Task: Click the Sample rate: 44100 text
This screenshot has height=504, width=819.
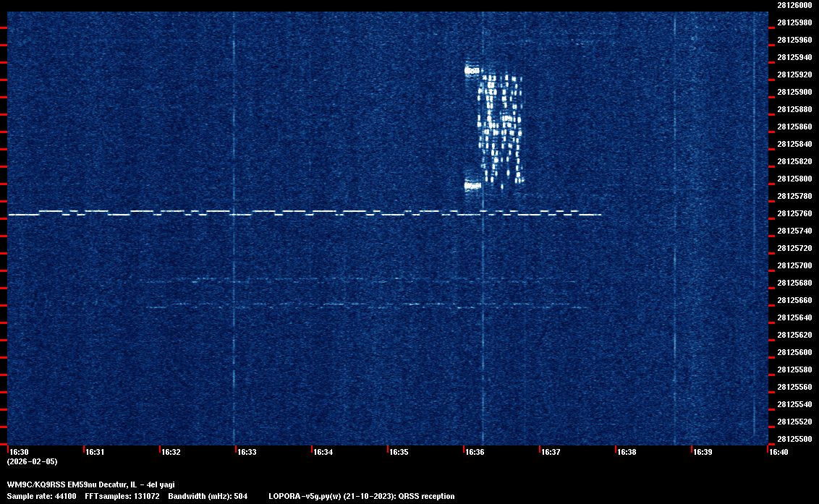Action: pyautogui.click(x=42, y=496)
